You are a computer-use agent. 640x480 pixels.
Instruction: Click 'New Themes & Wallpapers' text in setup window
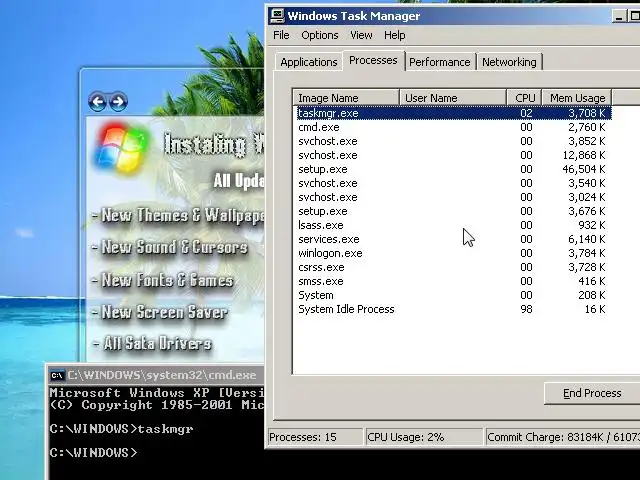click(178, 216)
